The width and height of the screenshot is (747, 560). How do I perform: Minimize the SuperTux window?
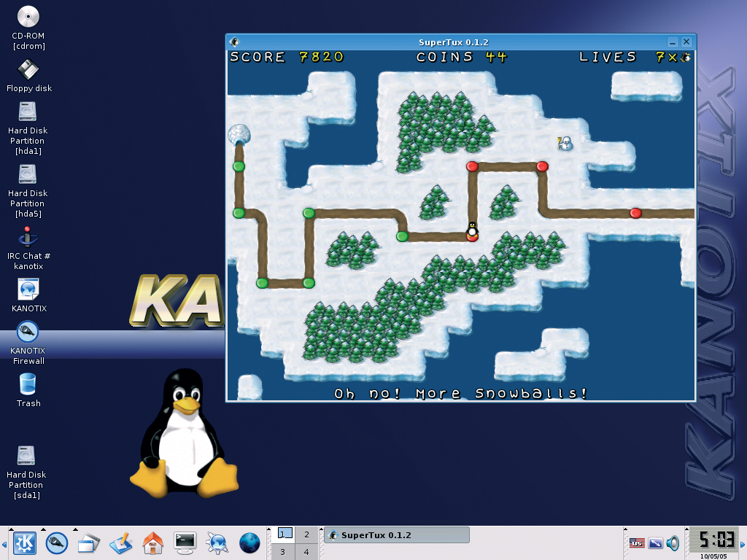pyautogui.click(x=672, y=42)
